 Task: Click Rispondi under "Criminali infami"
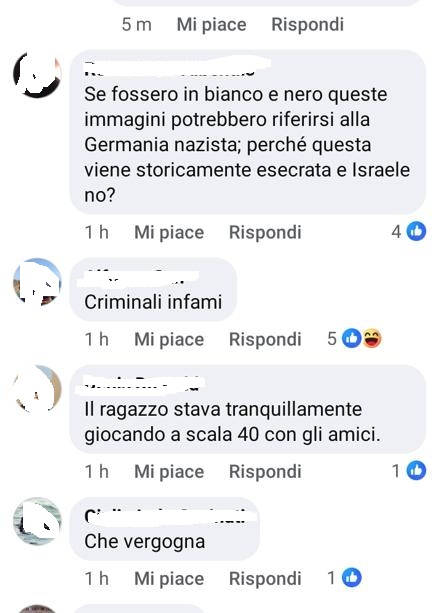pos(265,339)
